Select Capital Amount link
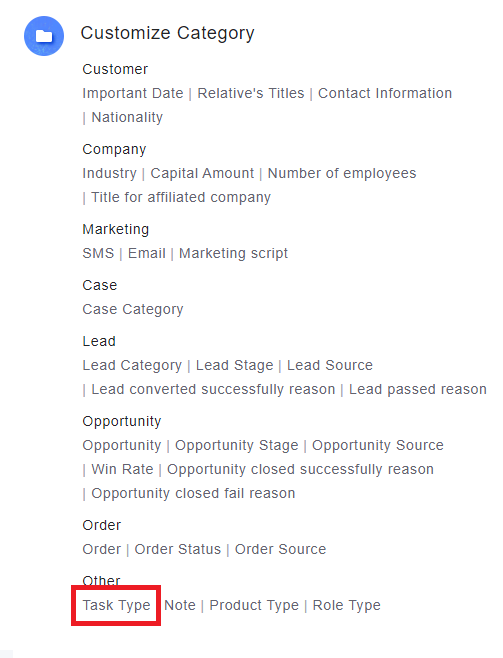 coord(202,173)
